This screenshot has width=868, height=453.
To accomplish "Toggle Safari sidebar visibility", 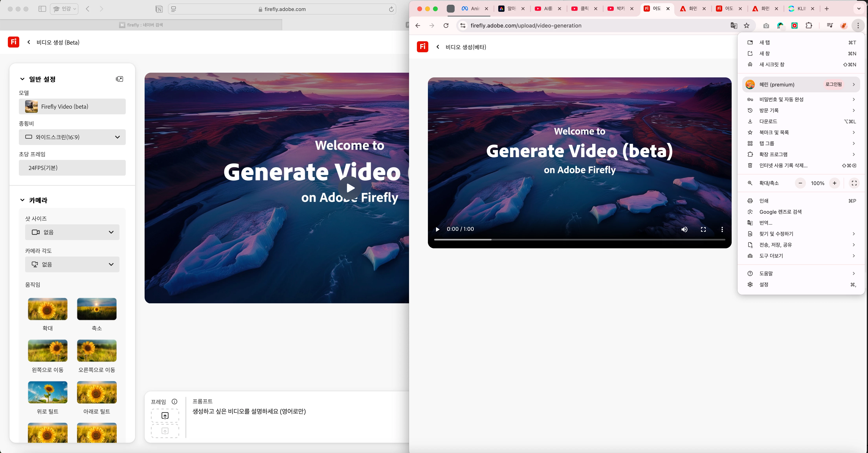I will 42,9.
